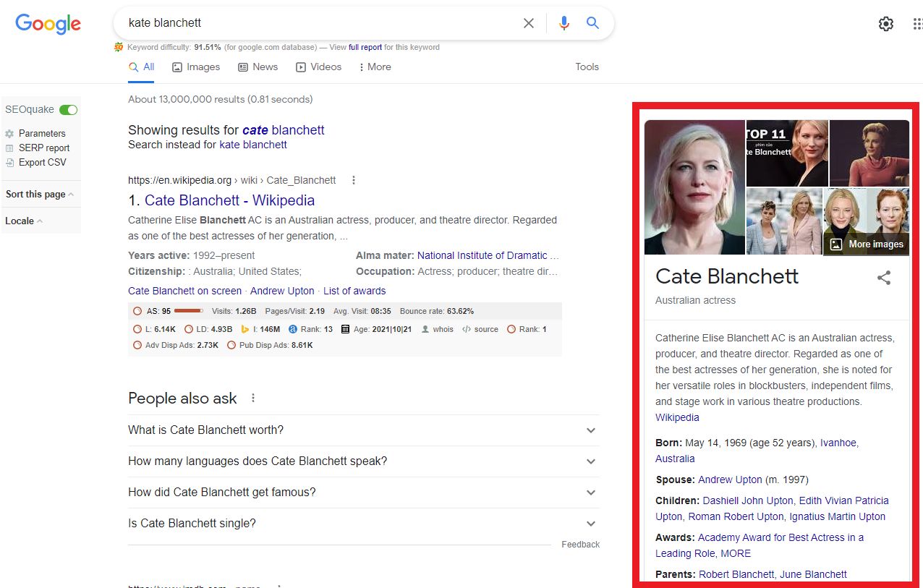Open the Wikipedia link in knowledge panel
Image resolution: width=923 pixels, height=588 pixels.
(677, 417)
